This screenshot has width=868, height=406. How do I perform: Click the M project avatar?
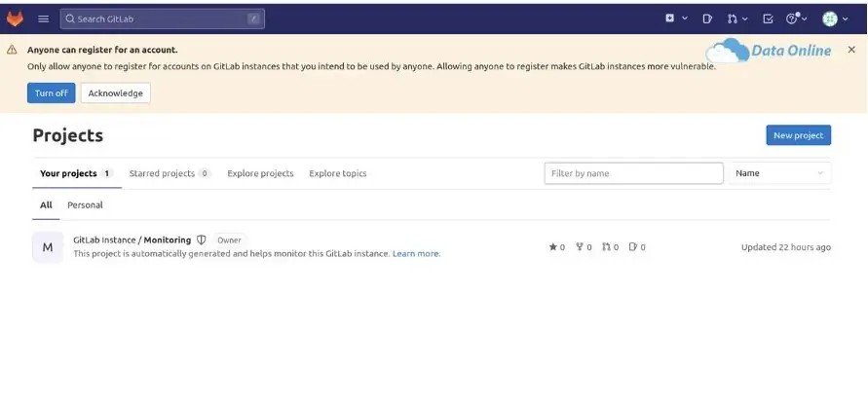(x=48, y=247)
